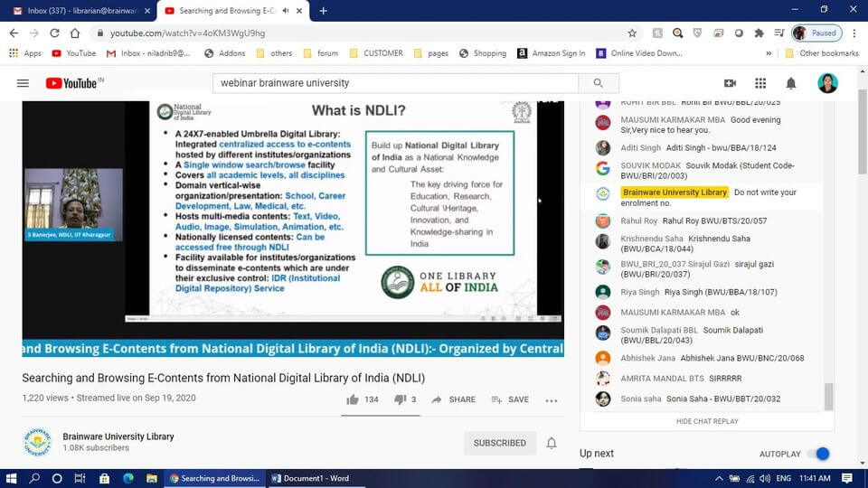Screen dimensions: 868x488
Task: Click the page vertical scrollbar thumb
Action: 863,130
